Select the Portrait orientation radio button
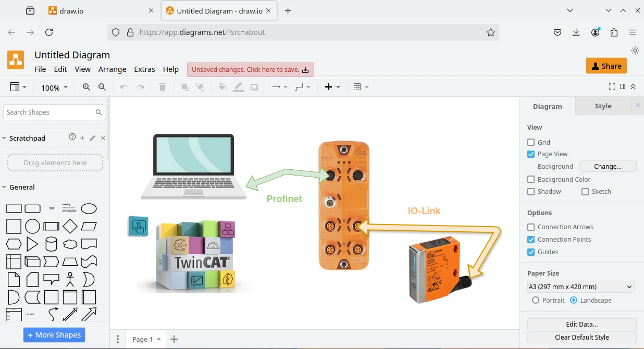The image size is (644, 349). [536, 301]
